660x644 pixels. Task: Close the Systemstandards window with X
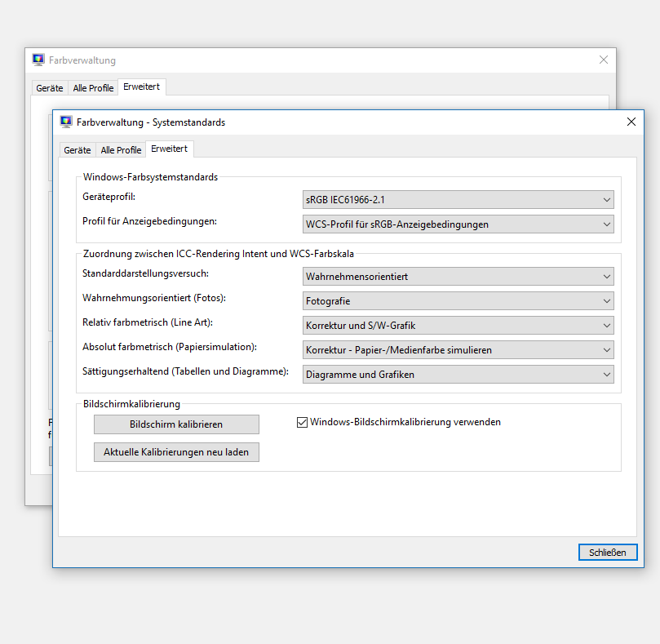631,122
